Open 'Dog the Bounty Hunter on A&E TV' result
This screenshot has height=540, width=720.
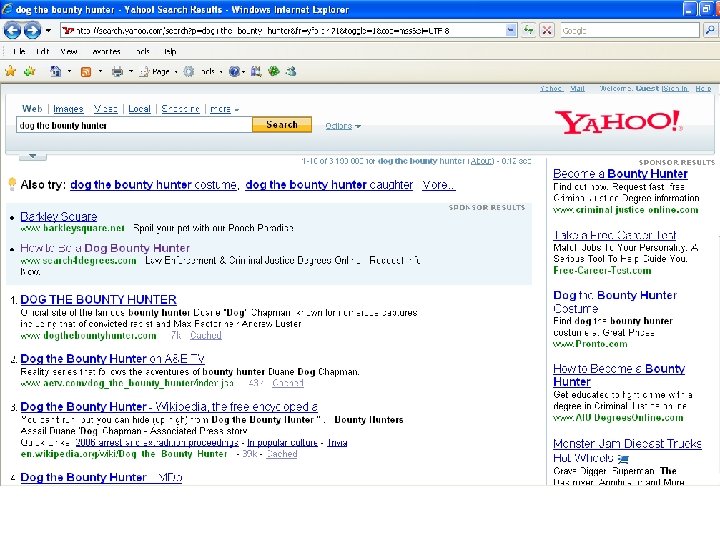(x=112, y=359)
